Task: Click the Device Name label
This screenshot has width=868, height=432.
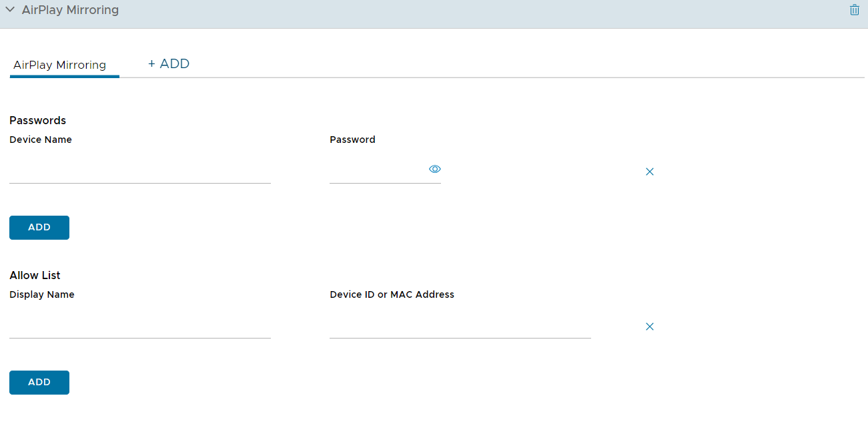Action: (x=41, y=140)
